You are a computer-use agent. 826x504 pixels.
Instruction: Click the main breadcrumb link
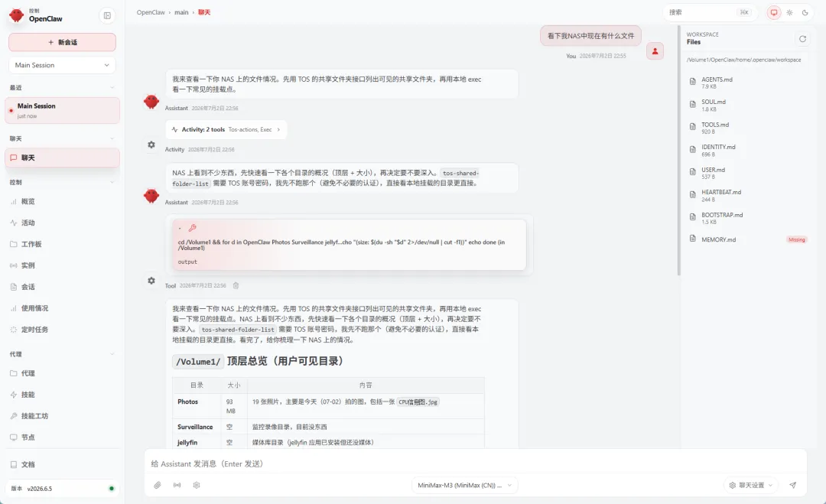coord(181,12)
